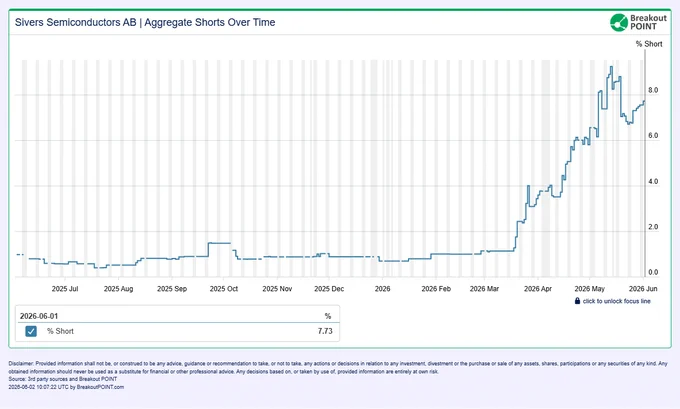Click the '0.0' y-axis value
Image resolution: width=680 pixels, height=409 pixels.
653,272
